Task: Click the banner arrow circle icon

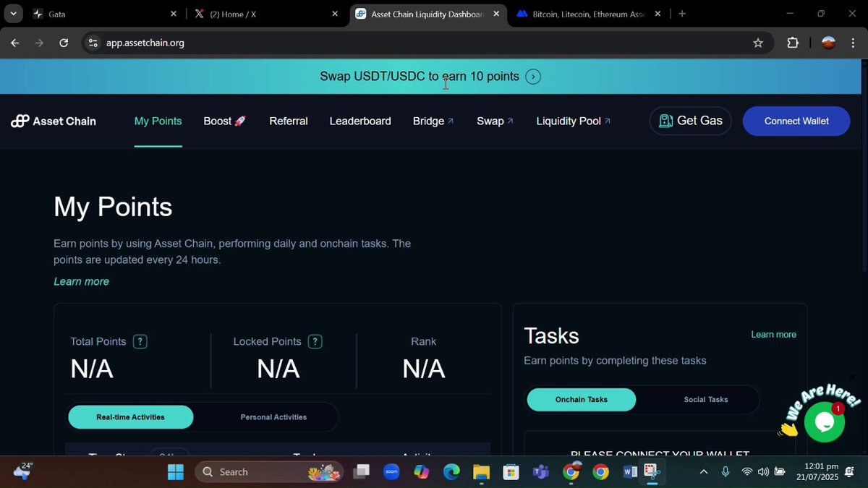Action: tap(533, 77)
